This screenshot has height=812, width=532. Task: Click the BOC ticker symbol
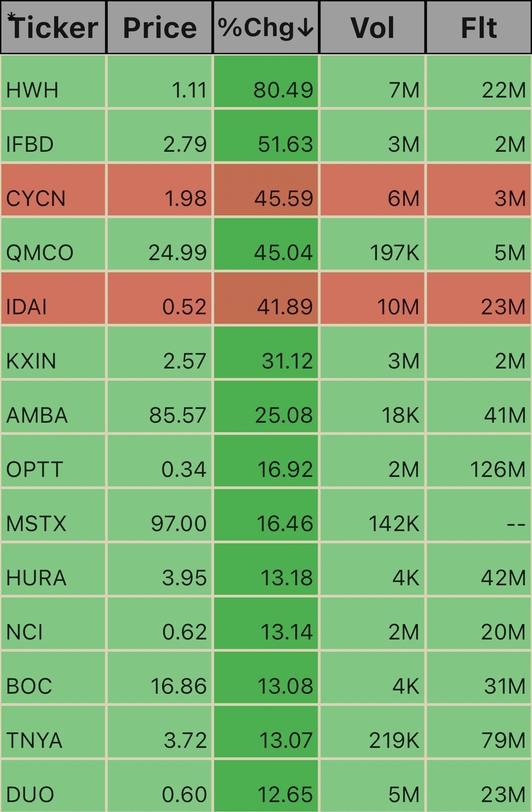29,686
